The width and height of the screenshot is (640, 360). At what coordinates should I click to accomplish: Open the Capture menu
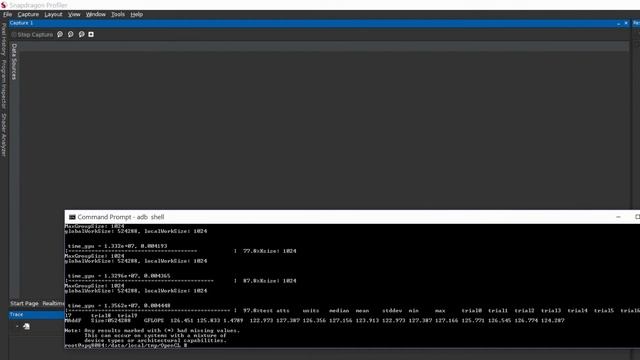(x=28, y=14)
